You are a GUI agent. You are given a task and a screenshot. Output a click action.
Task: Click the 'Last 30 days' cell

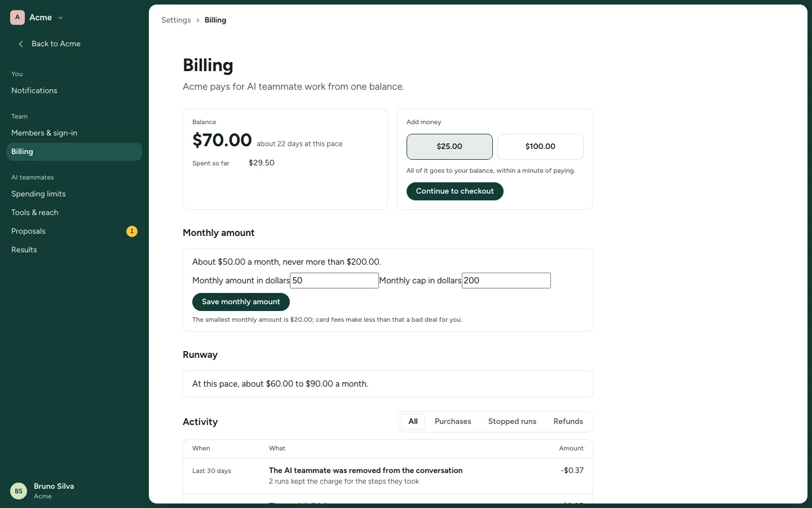click(x=211, y=471)
